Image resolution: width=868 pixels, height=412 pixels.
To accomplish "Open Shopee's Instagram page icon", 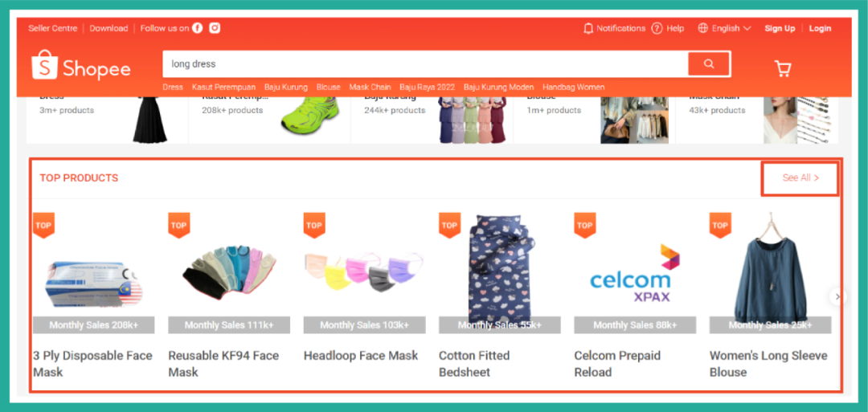I will (x=215, y=28).
